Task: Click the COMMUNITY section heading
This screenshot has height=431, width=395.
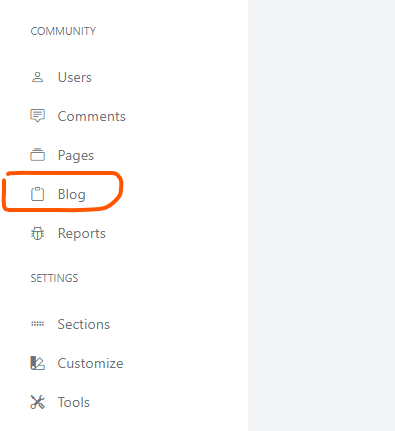Action: (63, 31)
